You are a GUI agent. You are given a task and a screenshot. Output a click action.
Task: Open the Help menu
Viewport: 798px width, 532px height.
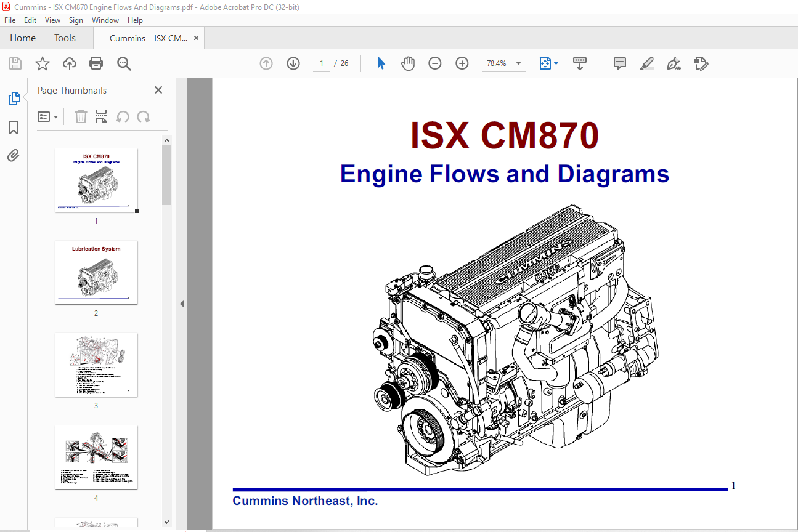[x=135, y=20]
